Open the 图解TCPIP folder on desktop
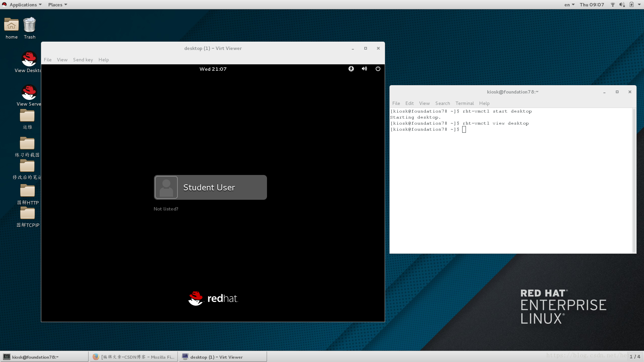The width and height of the screenshot is (644, 362). click(27, 214)
